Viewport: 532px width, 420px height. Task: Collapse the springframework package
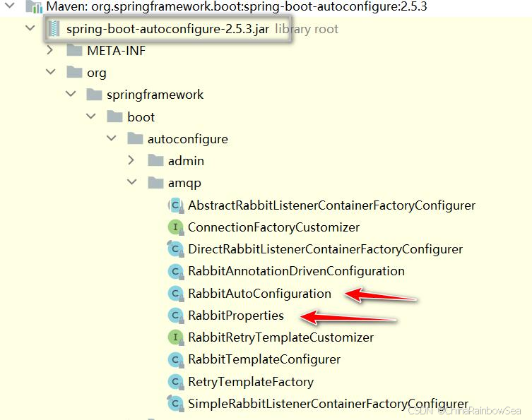coord(71,94)
